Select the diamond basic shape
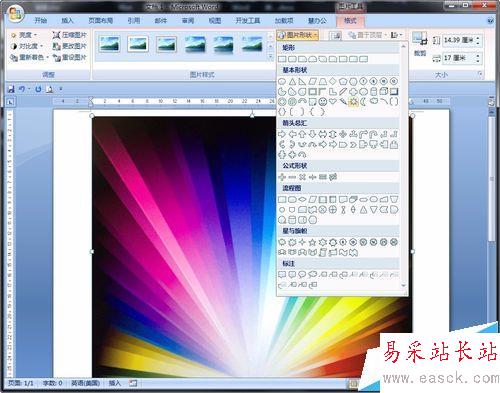 click(333, 81)
